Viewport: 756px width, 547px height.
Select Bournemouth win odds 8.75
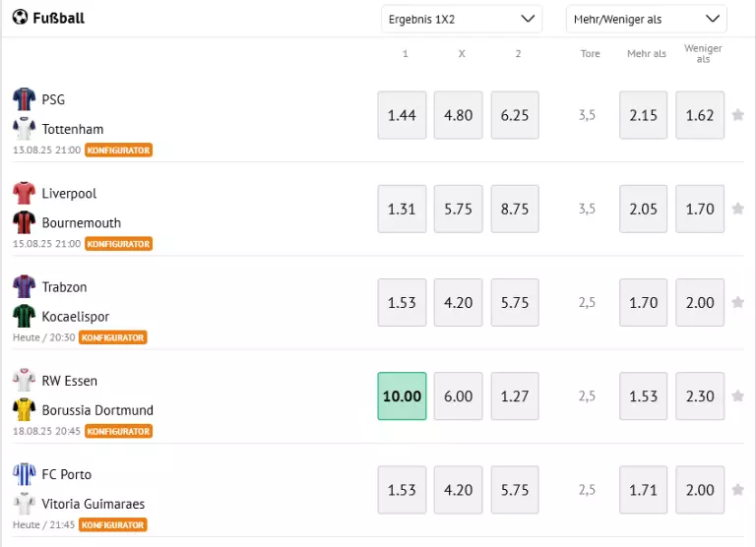point(515,209)
